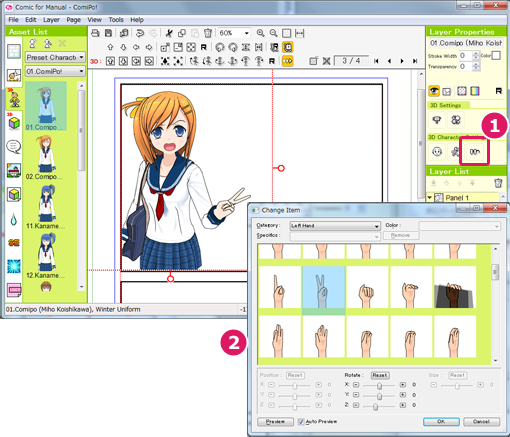
Task: Go to the last page
Action: 415,61
